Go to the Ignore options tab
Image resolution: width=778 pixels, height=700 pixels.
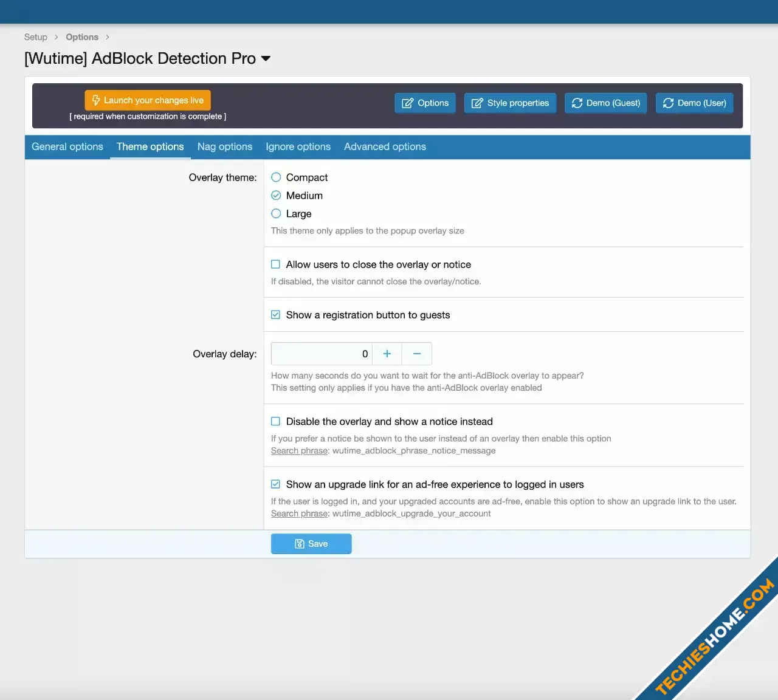pyautogui.click(x=298, y=147)
